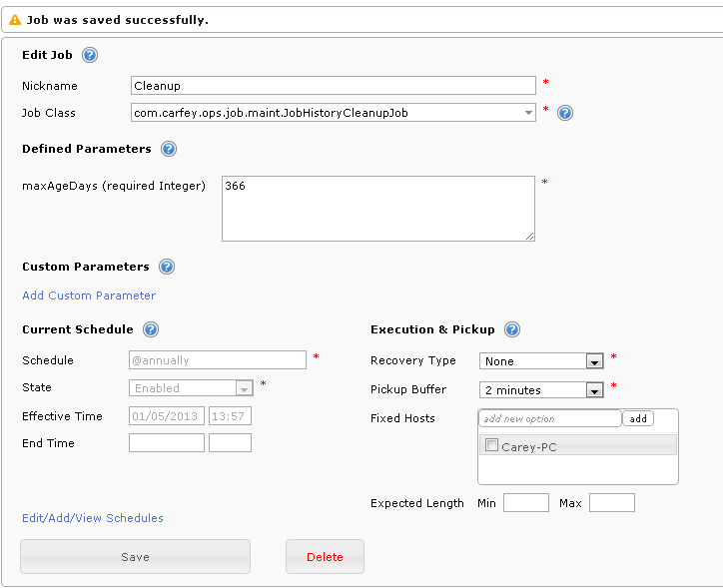Open Edit/Add/View Schedules link
This screenshot has width=723, height=588.
tap(93, 518)
